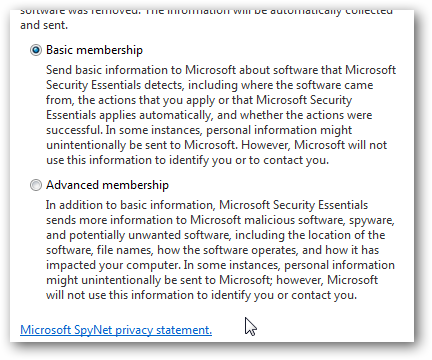Click the line beginning "In addition to basic information"
432x360 pixels.
tap(207, 205)
